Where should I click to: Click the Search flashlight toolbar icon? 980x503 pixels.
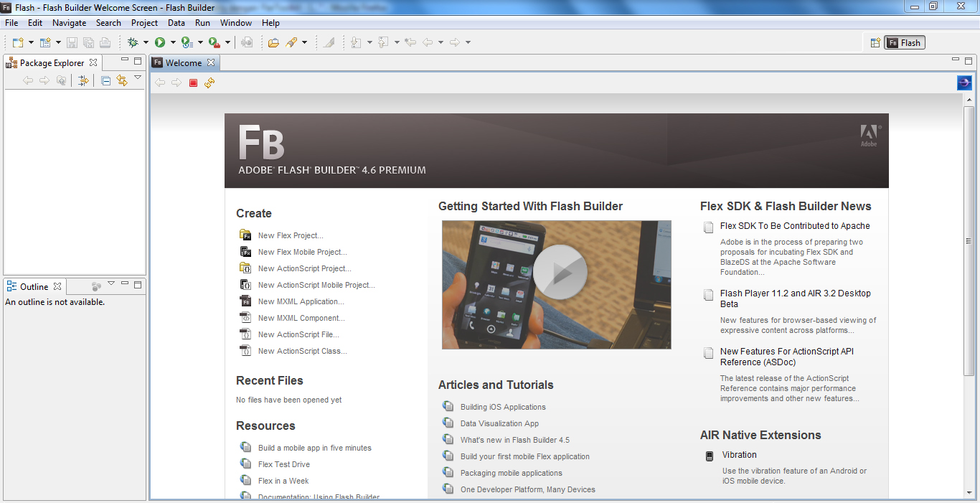tap(291, 42)
